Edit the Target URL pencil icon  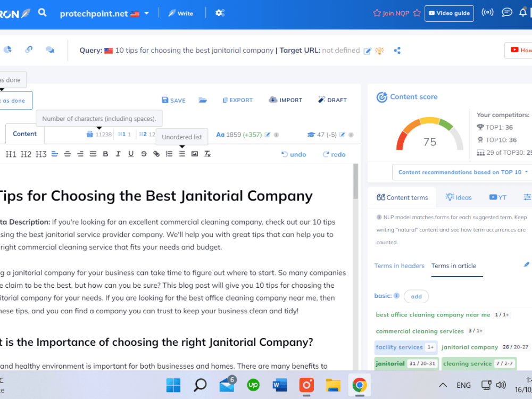click(x=367, y=51)
